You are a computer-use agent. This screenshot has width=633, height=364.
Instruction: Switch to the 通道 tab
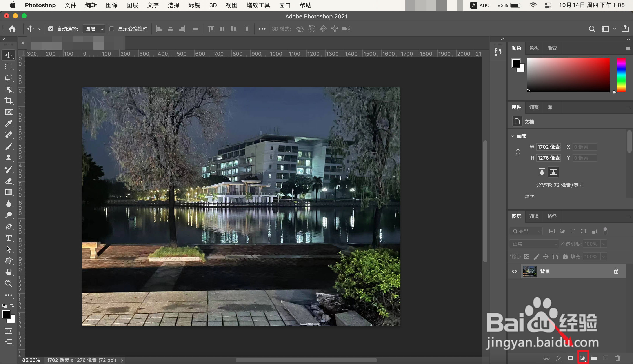[x=534, y=216]
